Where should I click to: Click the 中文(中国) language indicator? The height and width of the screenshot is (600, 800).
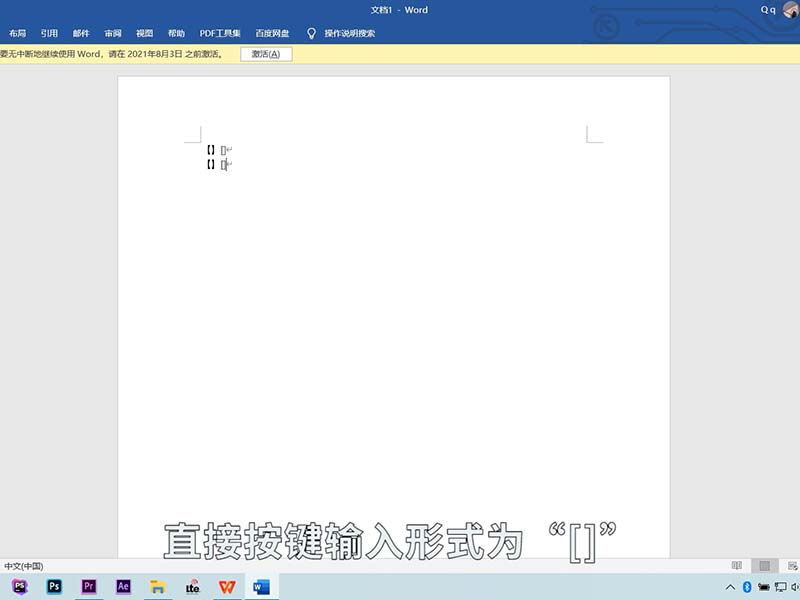pyautogui.click(x=23, y=566)
